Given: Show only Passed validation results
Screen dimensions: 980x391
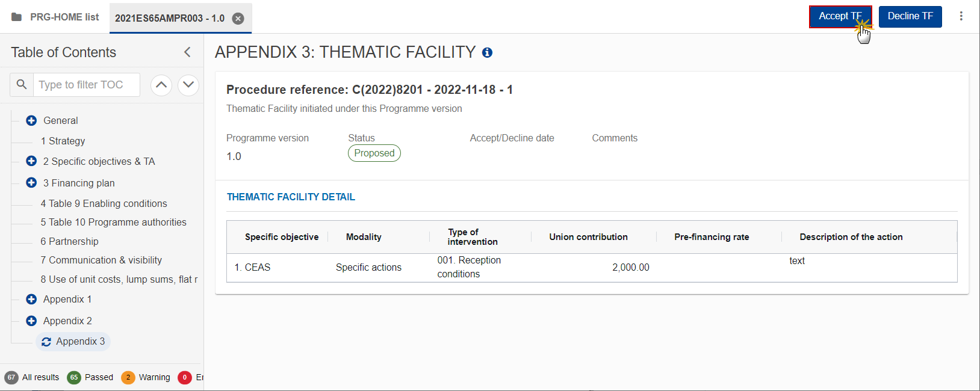Looking at the screenshot, I should [90, 377].
